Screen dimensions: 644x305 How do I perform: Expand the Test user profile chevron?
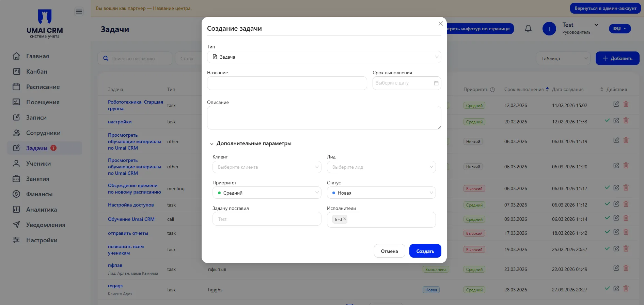pos(596,25)
